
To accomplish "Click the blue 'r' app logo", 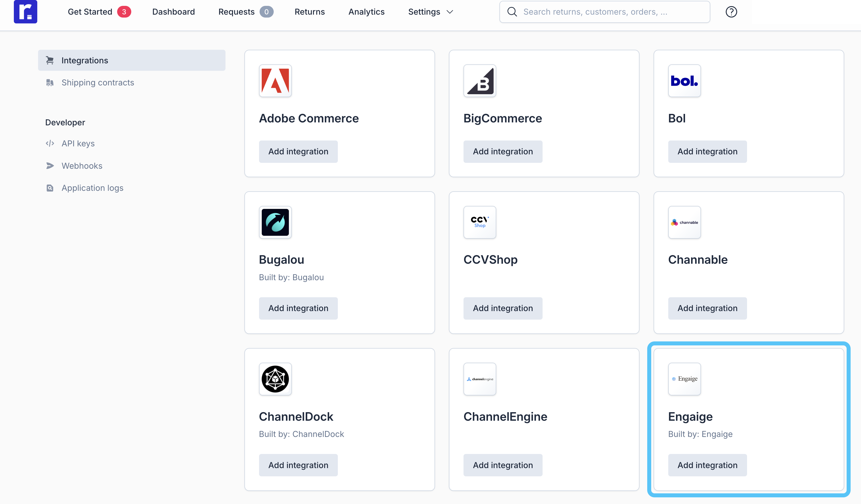I will [25, 12].
